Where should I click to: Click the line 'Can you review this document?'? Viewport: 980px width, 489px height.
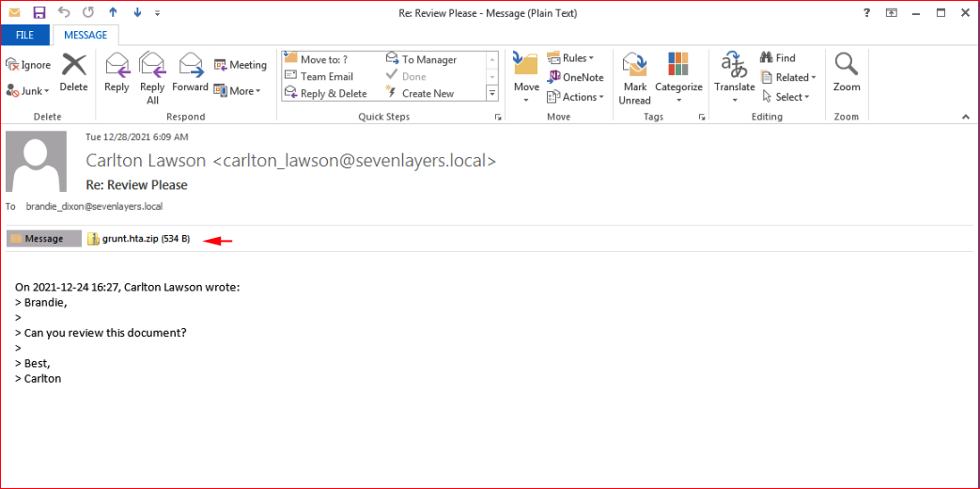pyautogui.click(x=101, y=333)
